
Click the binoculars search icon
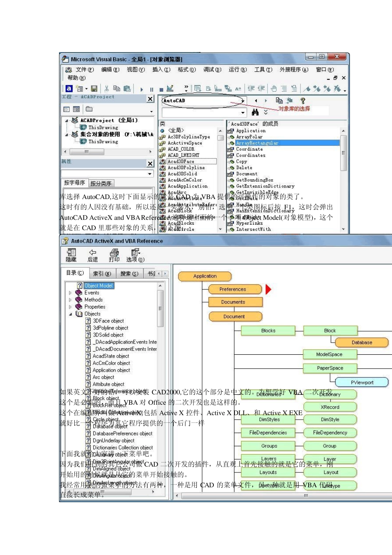255,112
